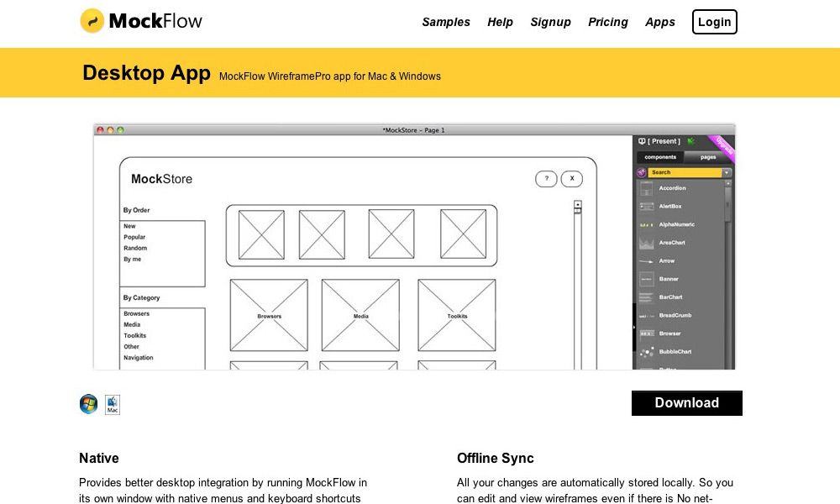Select 'Browsers' in By Category list
The height and width of the screenshot is (504, 840).
pyautogui.click(x=137, y=314)
